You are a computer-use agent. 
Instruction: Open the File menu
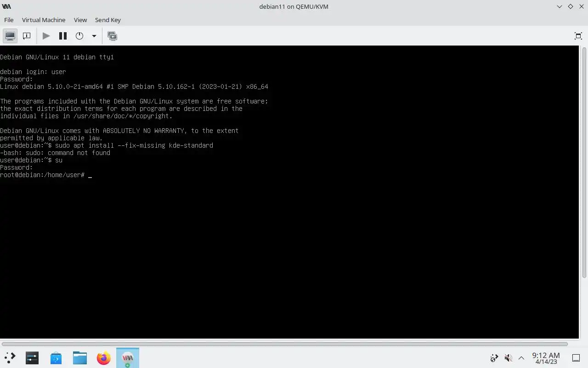click(9, 20)
